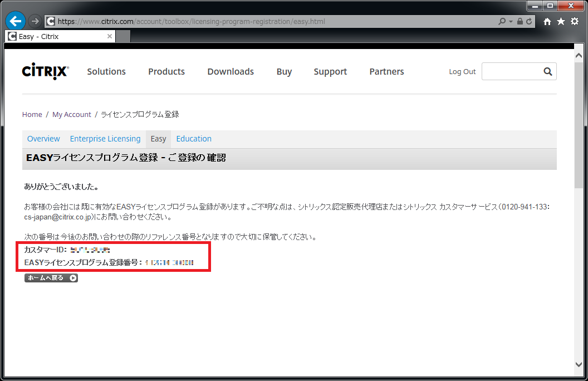Viewport: 588px width, 381px height.
Task: Expand the address bar search dropdown arrow
Action: [511, 21]
